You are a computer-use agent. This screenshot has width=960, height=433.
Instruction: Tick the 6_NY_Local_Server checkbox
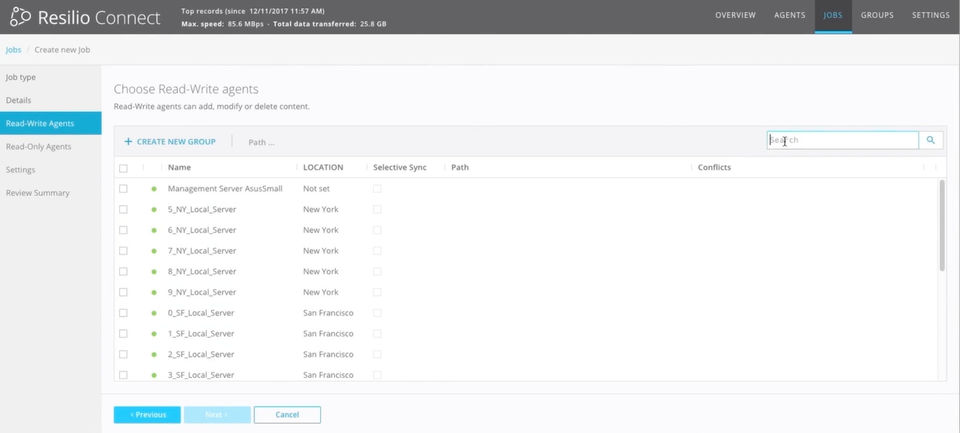pos(123,230)
